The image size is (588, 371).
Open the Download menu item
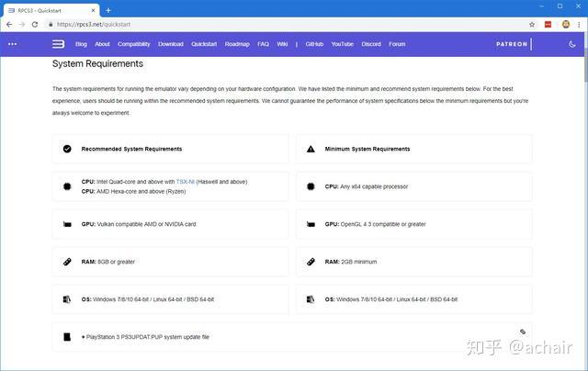point(171,44)
